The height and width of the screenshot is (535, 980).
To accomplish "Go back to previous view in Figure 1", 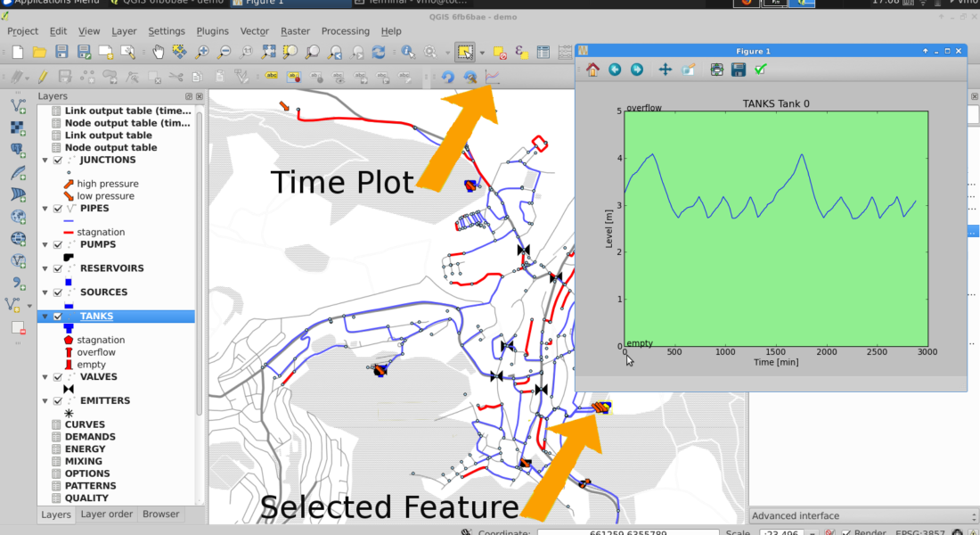I will (x=615, y=70).
